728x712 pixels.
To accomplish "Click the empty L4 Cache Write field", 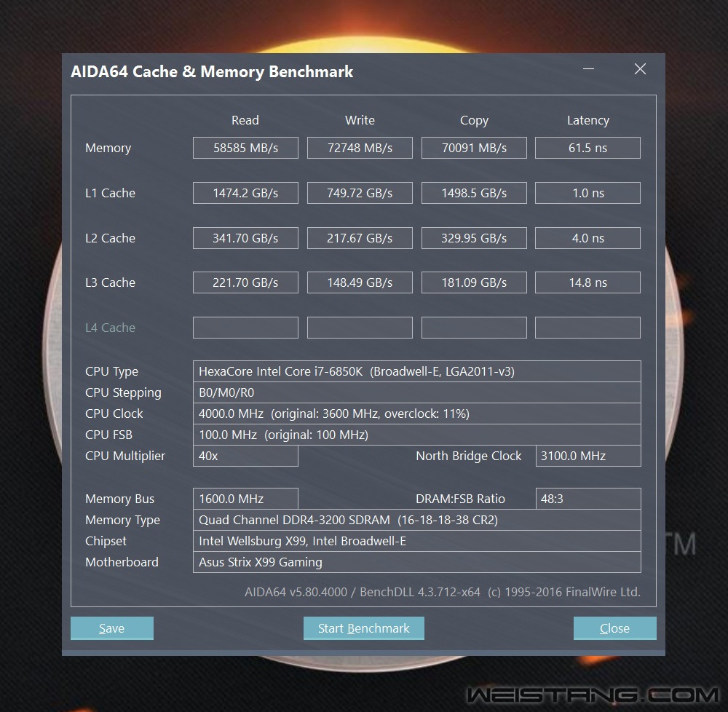I will 360,327.
